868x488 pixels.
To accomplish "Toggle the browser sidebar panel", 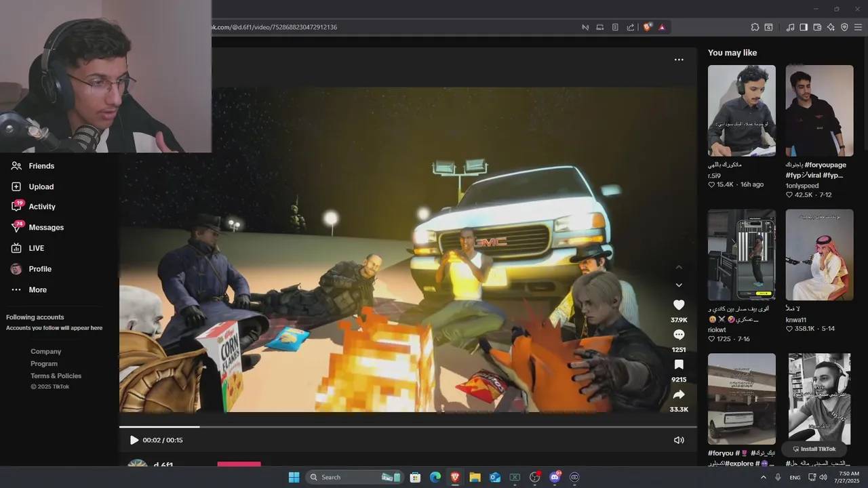I will point(804,27).
